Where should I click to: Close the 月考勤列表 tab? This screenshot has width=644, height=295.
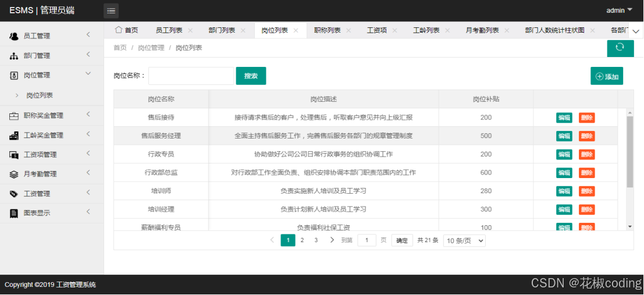(507, 30)
